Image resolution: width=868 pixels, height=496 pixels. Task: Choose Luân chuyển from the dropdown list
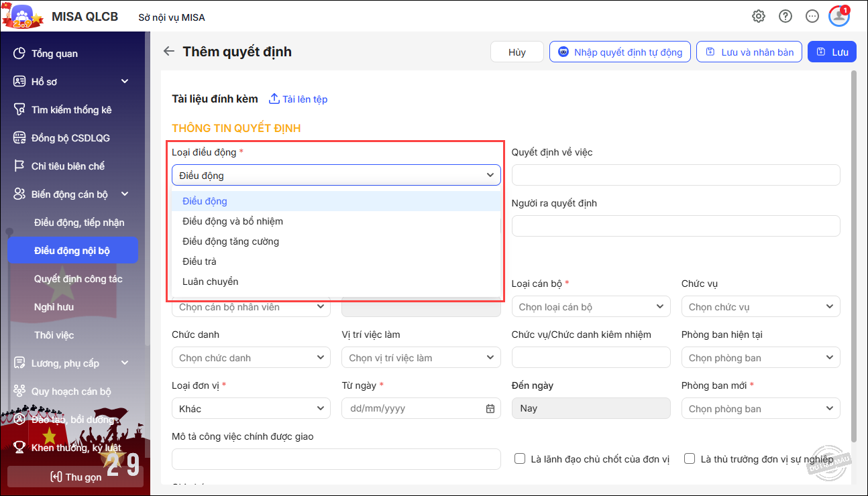click(x=210, y=282)
